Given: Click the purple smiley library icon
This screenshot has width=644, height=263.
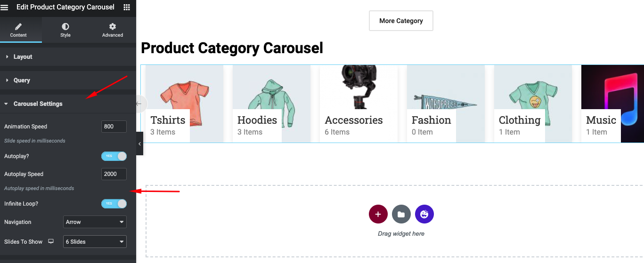Looking at the screenshot, I should (x=424, y=214).
